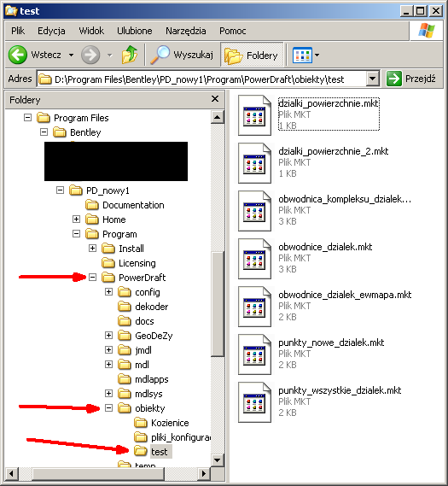
Task: Open the Plik menu
Action: [x=18, y=31]
